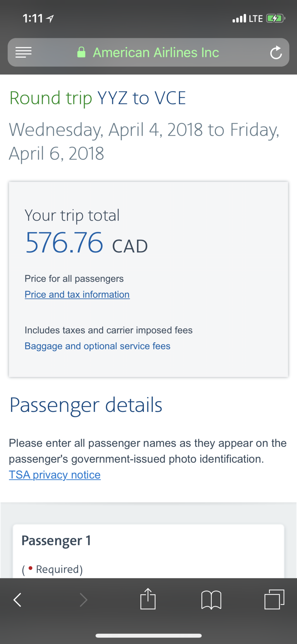Tap the American Airlines Inc address bar
The image size is (297, 644).
pos(156,52)
